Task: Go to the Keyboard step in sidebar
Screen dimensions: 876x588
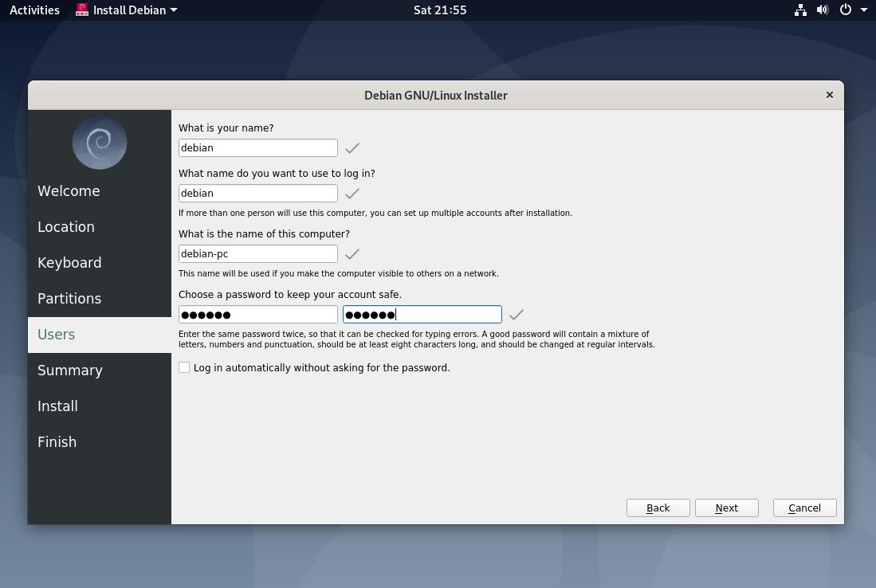Action: click(100, 262)
